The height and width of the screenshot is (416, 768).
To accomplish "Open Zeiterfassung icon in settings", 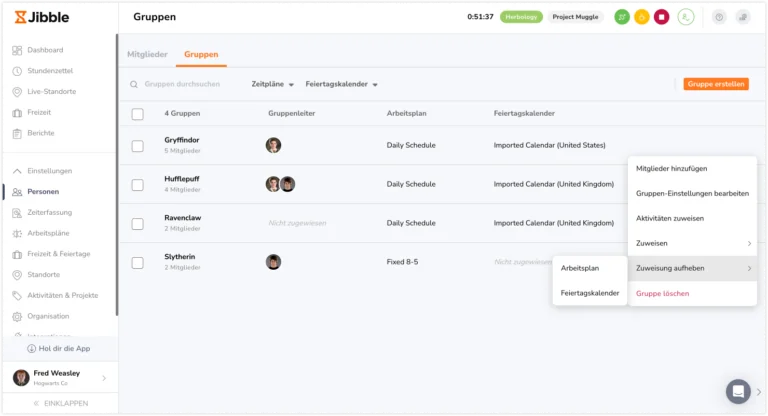I will pos(17,213).
